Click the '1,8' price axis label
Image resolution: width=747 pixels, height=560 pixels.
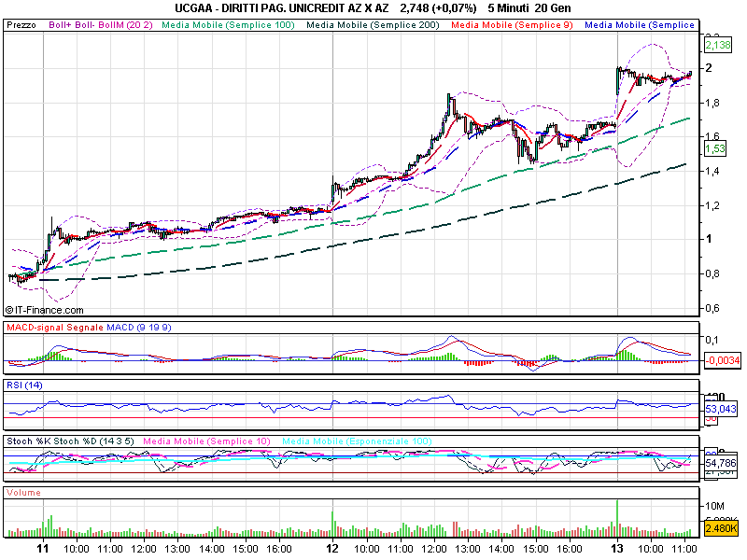click(712, 103)
